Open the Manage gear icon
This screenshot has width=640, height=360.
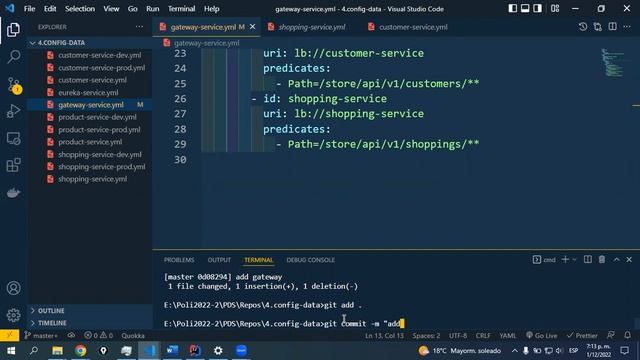(13, 315)
